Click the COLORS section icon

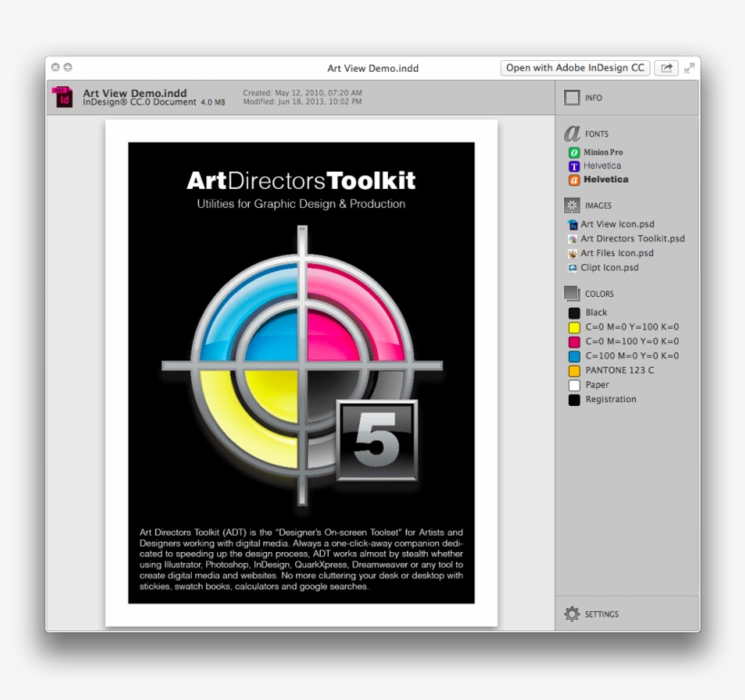572,293
